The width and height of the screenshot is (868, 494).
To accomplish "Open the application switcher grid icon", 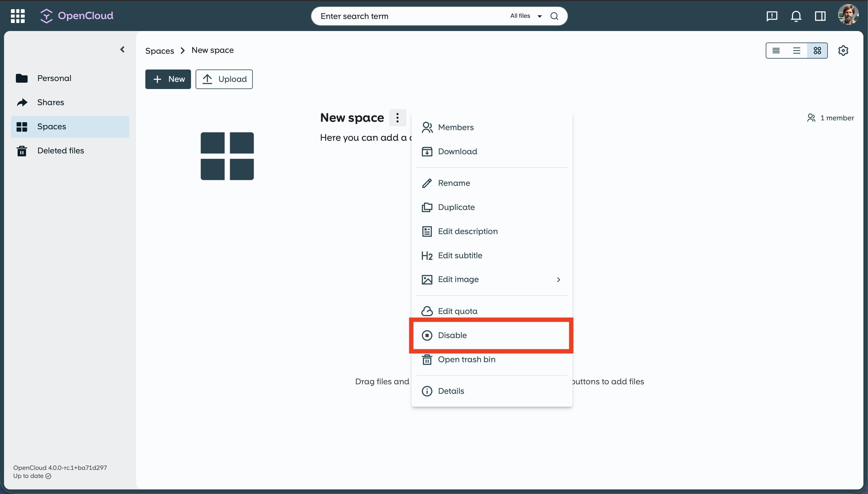I will (18, 16).
